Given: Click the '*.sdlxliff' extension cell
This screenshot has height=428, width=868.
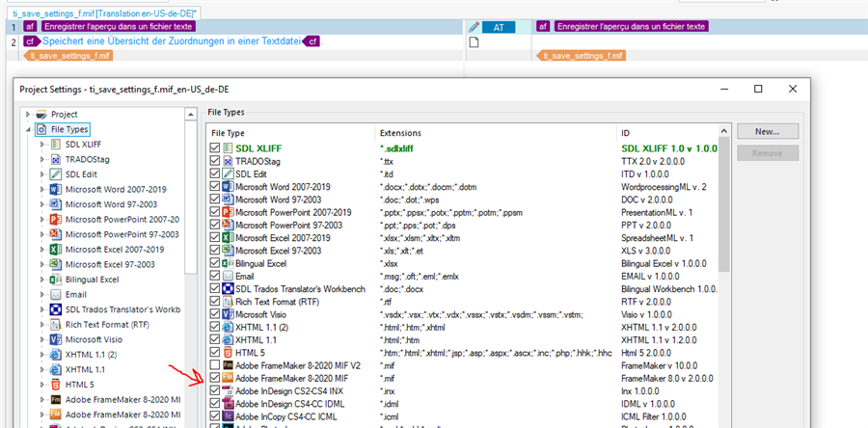Looking at the screenshot, I should (397, 148).
